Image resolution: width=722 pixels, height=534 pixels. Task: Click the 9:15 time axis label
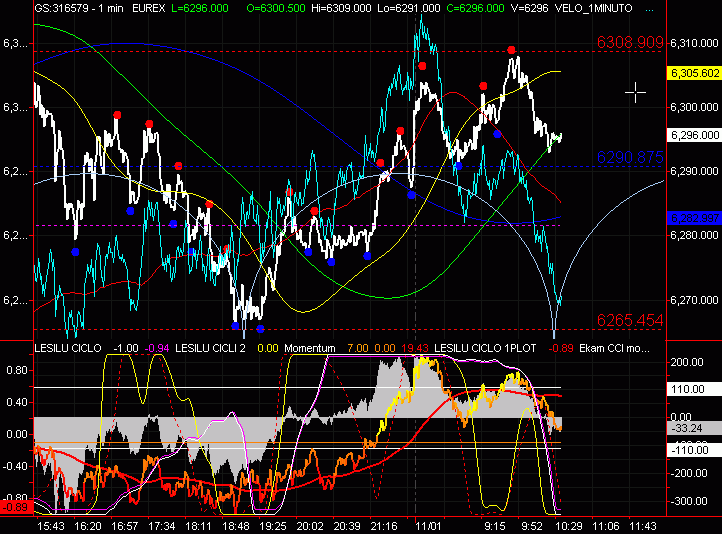[494, 526]
